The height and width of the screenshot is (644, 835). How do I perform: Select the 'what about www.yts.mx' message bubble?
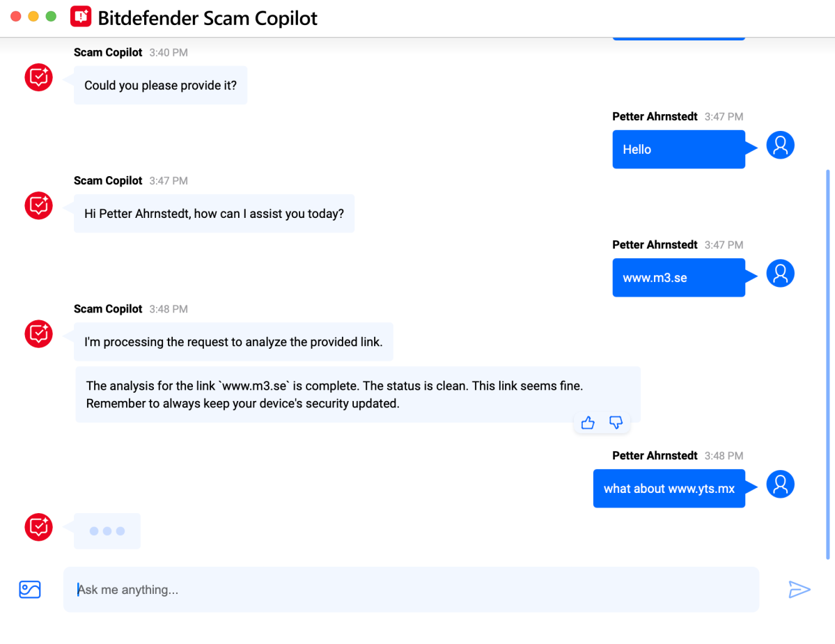(669, 488)
